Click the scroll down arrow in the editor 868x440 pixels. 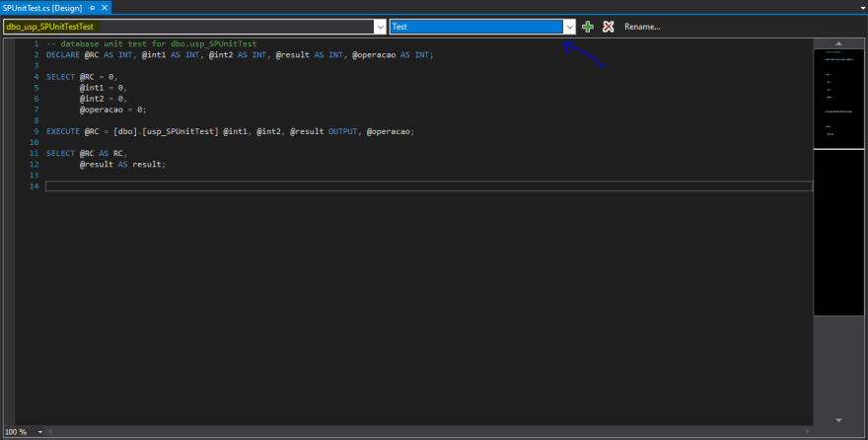[838, 420]
